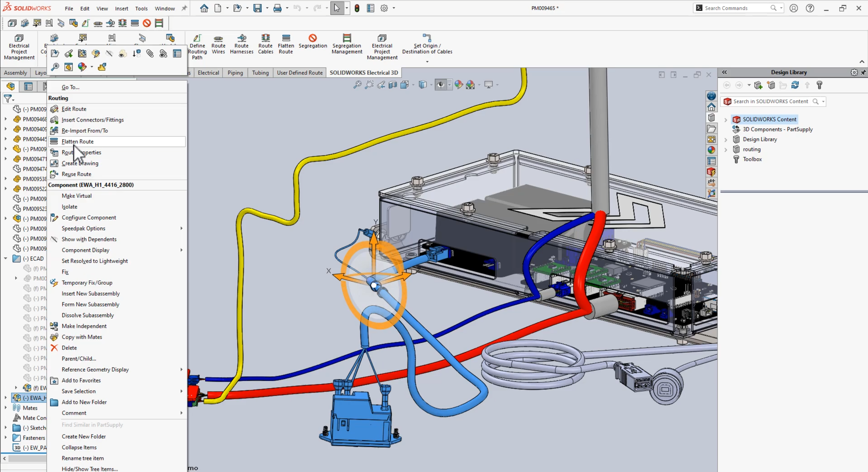The height and width of the screenshot is (472, 868).
Task: Click Rename tree item entry
Action: point(117,458)
